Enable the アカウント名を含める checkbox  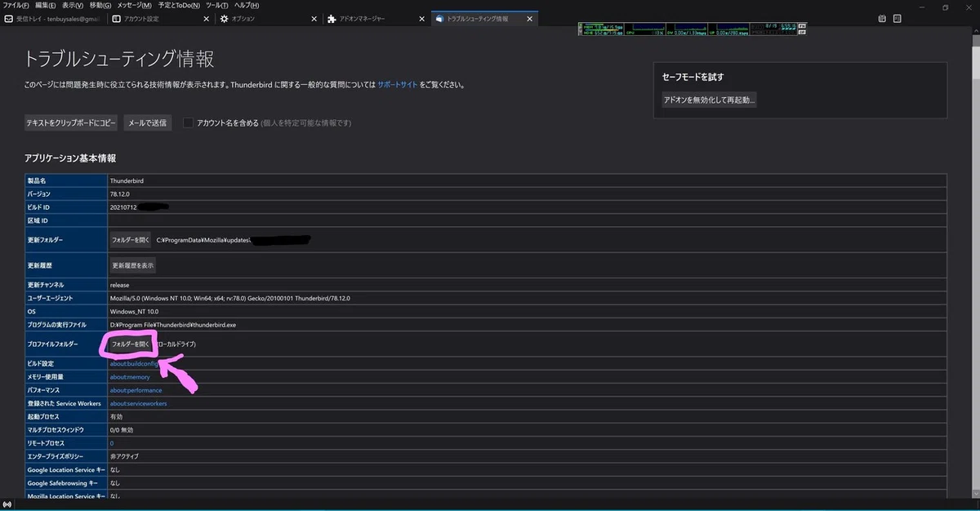(189, 123)
